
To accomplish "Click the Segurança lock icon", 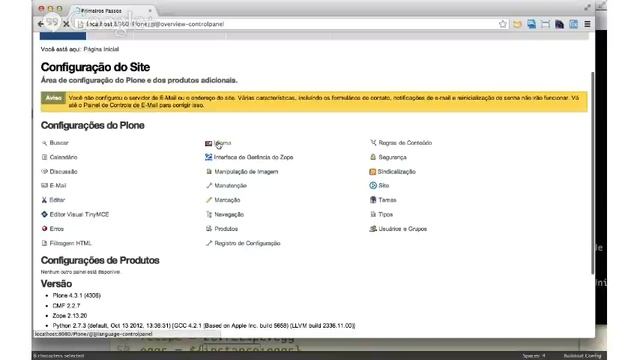I will tap(373, 157).
